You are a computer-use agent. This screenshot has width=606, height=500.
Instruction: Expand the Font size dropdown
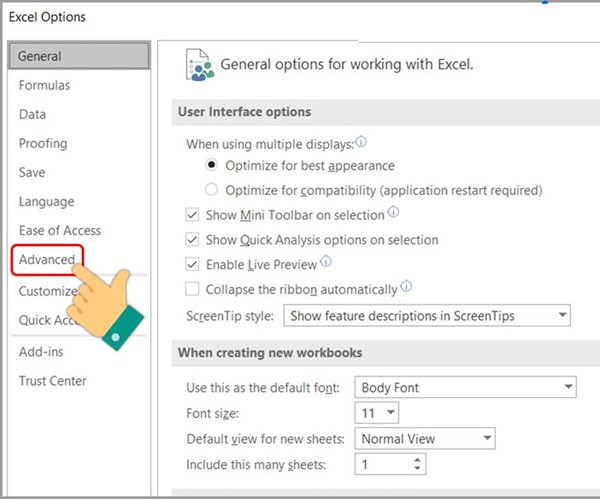pyautogui.click(x=376, y=413)
